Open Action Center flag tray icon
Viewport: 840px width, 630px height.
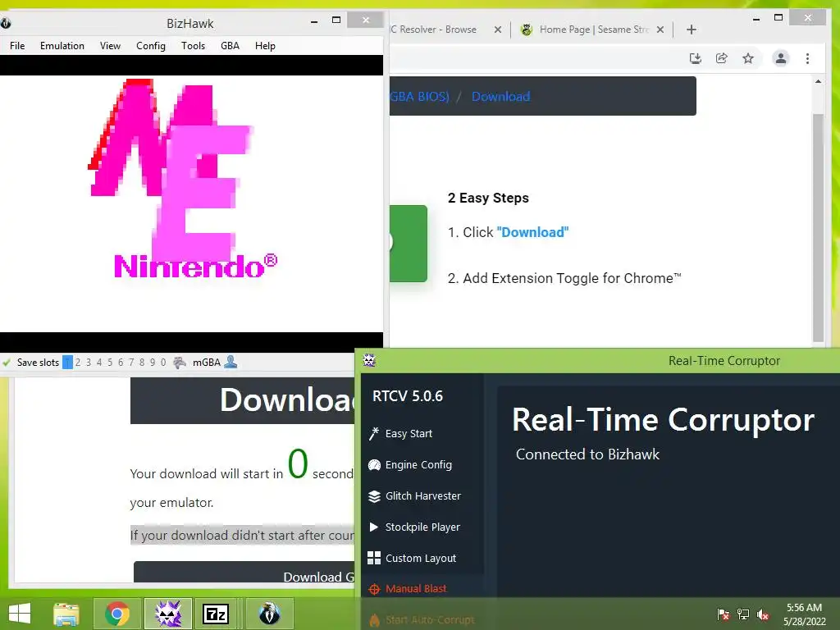tap(724, 614)
